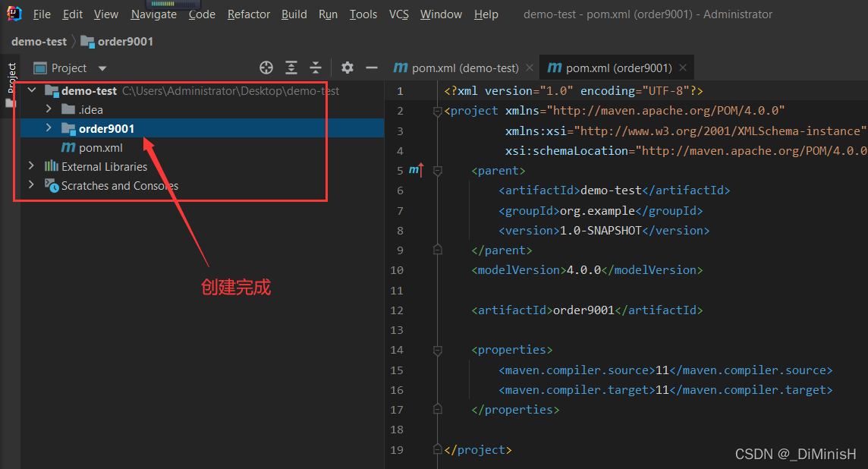
Task: Select the order9001 module row
Action: pos(202,128)
